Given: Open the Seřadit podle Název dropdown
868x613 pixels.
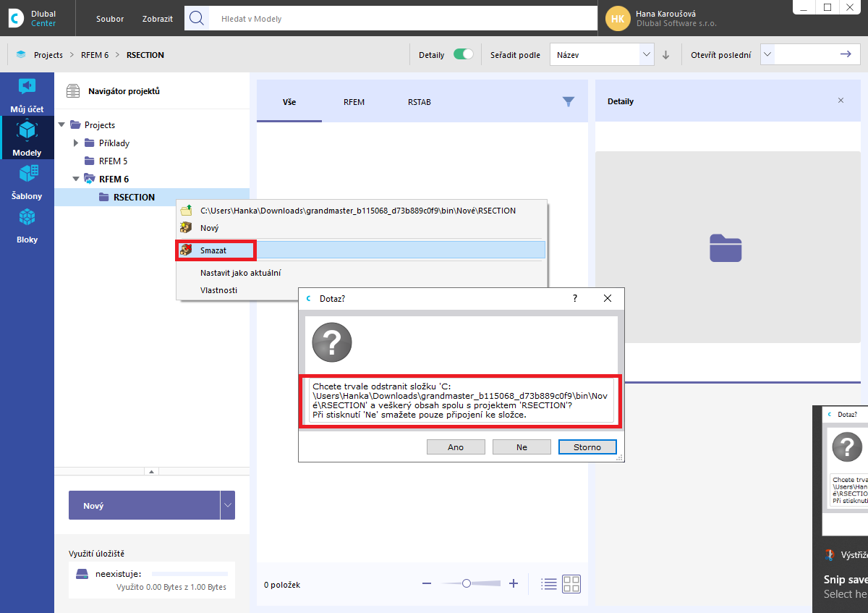Looking at the screenshot, I should pyautogui.click(x=602, y=54).
